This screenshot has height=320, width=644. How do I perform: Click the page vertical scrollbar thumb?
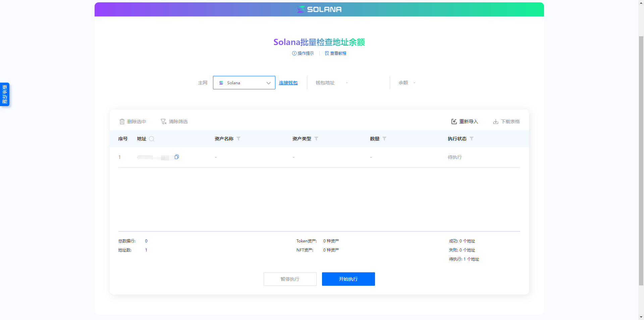point(641,161)
